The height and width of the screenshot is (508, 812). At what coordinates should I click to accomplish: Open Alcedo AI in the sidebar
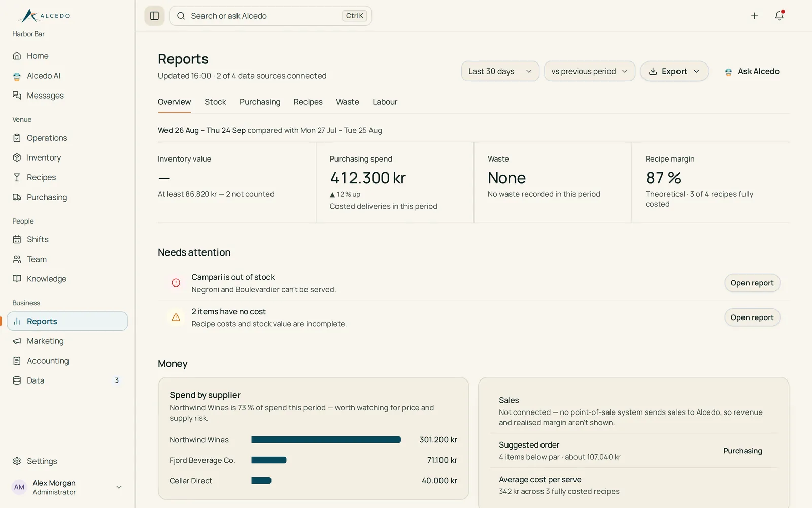click(x=67, y=76)
